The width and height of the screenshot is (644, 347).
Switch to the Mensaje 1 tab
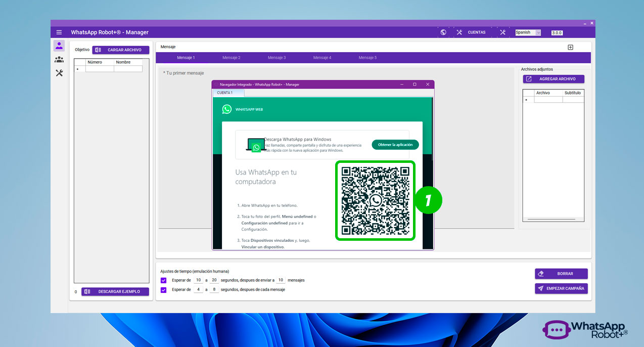click(186, 58)
